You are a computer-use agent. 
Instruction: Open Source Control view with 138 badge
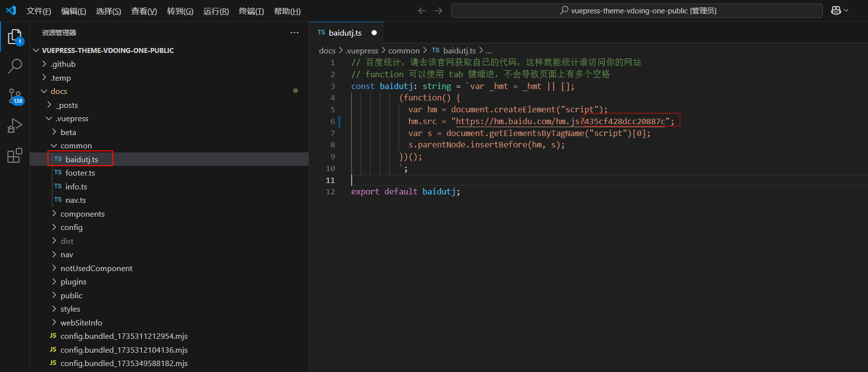15,96
